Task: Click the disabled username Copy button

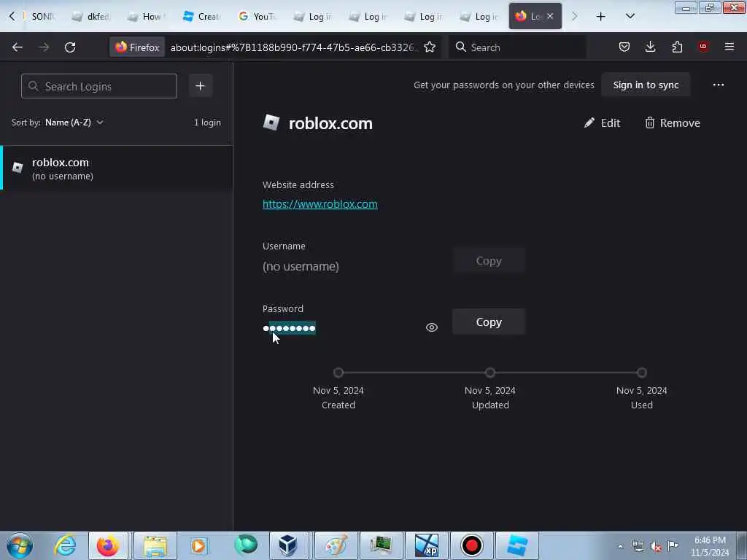Action: click(x=489, y=260)
